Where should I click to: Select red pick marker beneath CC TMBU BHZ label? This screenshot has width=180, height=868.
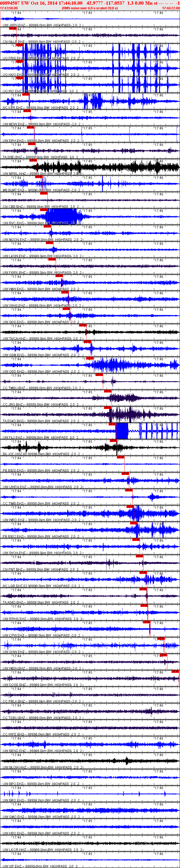108,392
